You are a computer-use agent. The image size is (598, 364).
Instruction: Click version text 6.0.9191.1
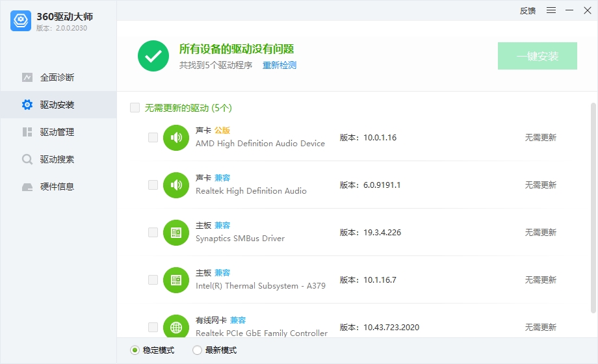point(382,185)
